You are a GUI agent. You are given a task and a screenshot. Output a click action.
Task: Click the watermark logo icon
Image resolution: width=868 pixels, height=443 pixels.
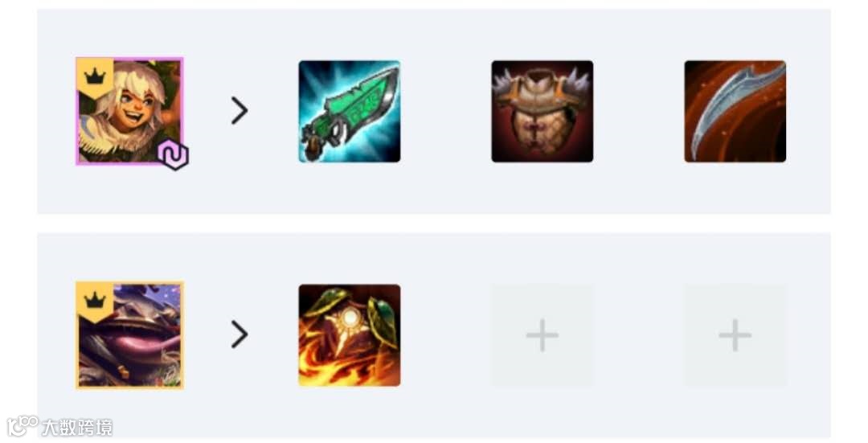point(23,426)
